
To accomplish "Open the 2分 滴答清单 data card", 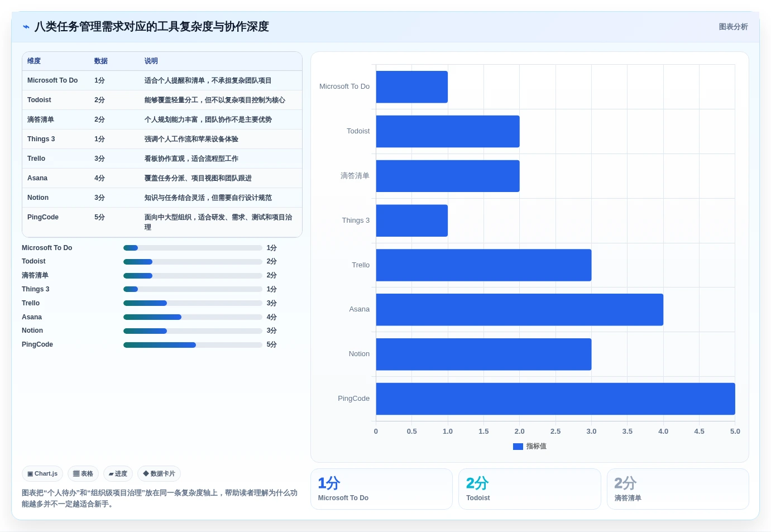I will 678,489.
